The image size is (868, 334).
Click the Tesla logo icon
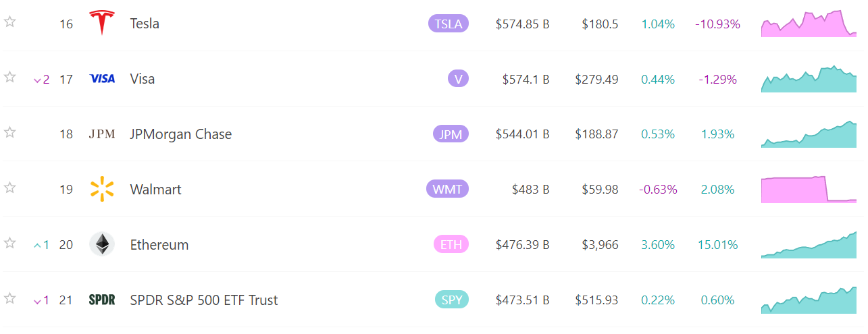click(102, 23)
